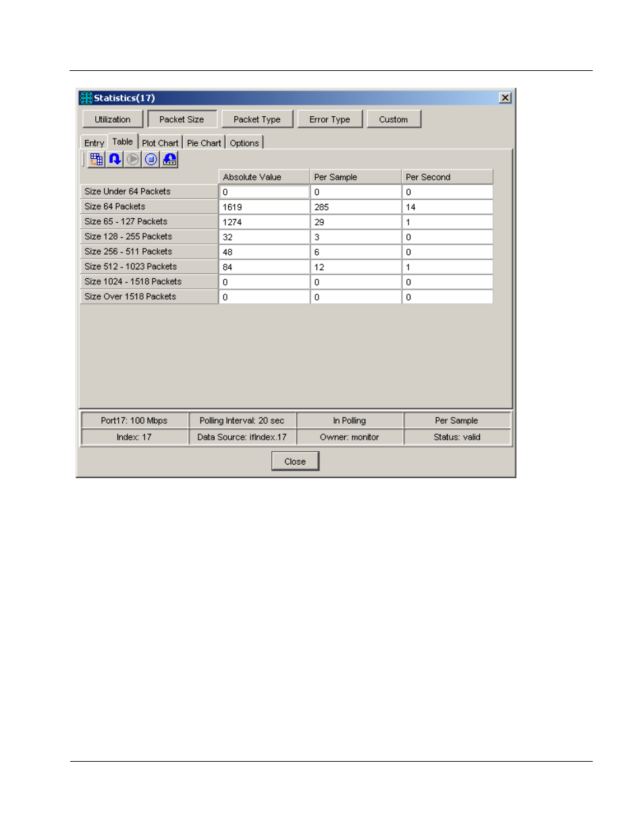Switch to Packet Type statistics
The height and width of the screenshot is (834, 644).
tap(257, 120)
